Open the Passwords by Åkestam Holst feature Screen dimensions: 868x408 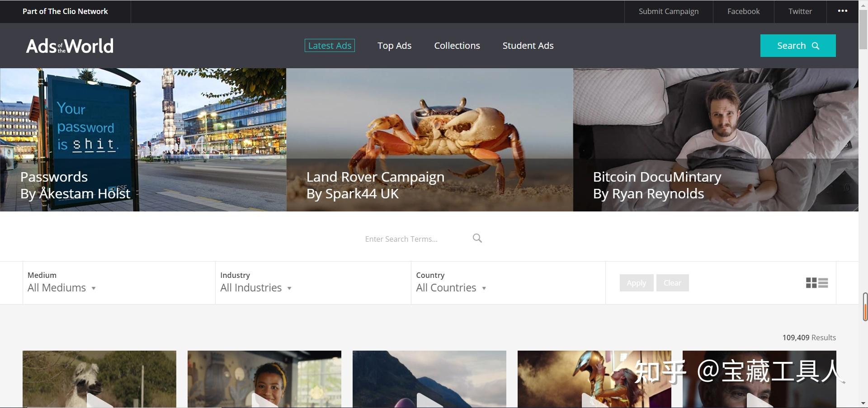click(x=143, y=140)
